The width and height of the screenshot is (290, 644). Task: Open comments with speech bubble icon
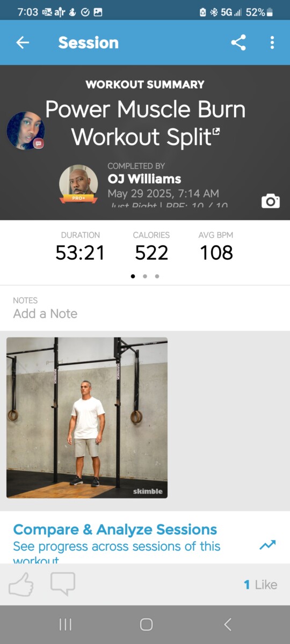click(63, 584)
